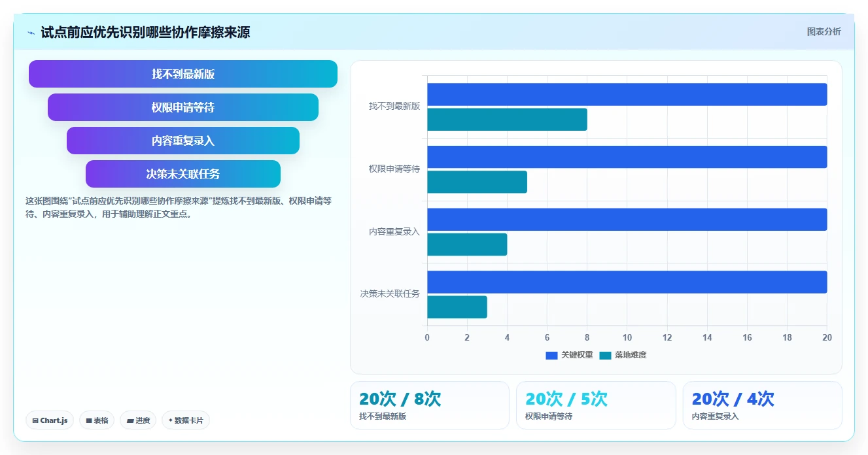Click blue 关键权重 bar for 决策未关联任务
This screenshot has width=868, height=455.
click(x=627, y=282)
